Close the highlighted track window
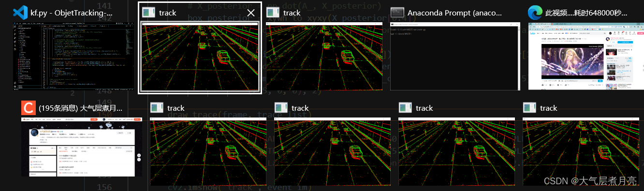The image size is (644, 191). click(251, 13)
